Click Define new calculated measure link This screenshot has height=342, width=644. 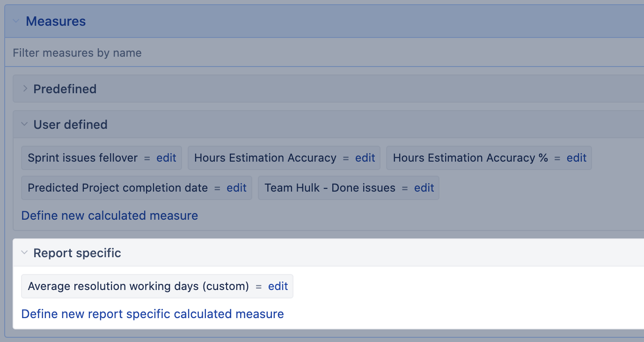(110, 216)
